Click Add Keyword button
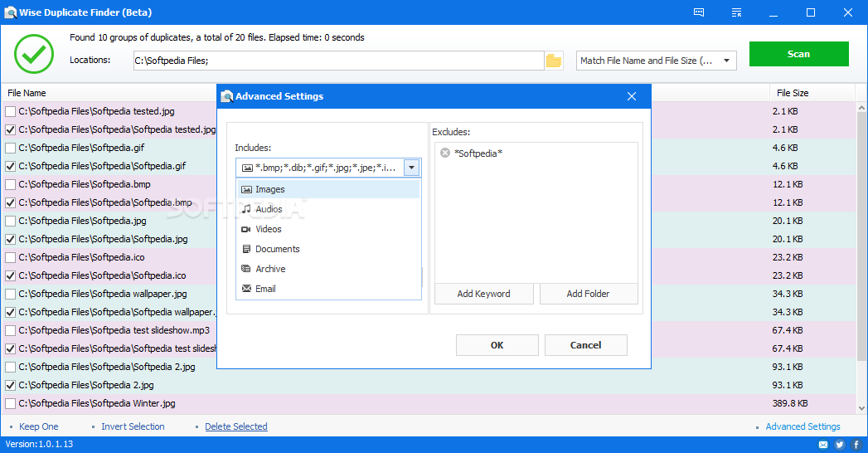This screenshot has height=453, width=868. 484,294
